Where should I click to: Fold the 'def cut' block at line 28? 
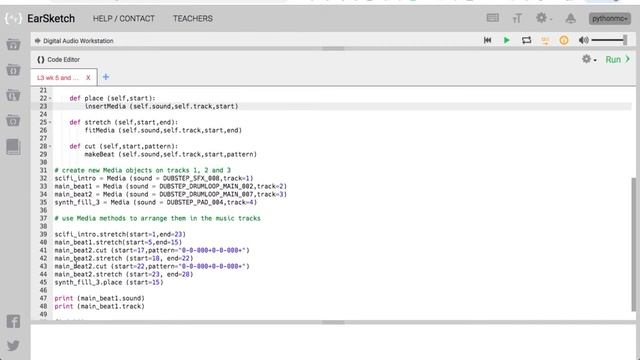point(50,146)
